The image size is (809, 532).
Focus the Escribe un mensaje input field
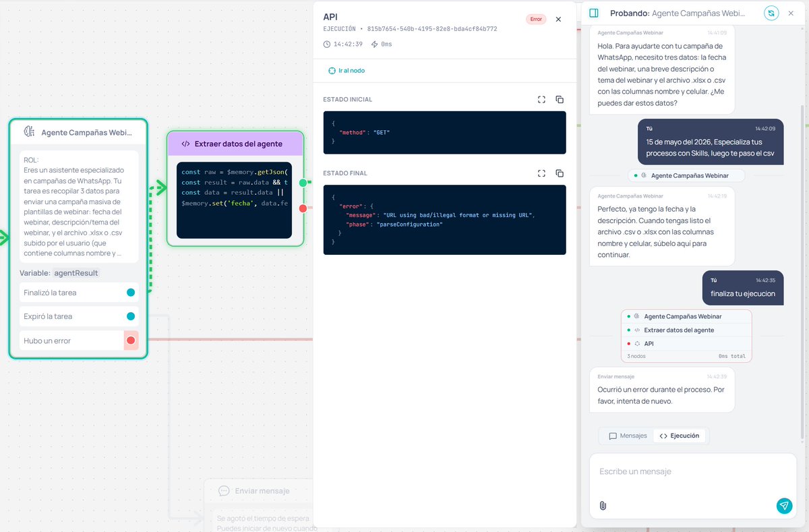(x=693, y=472)
